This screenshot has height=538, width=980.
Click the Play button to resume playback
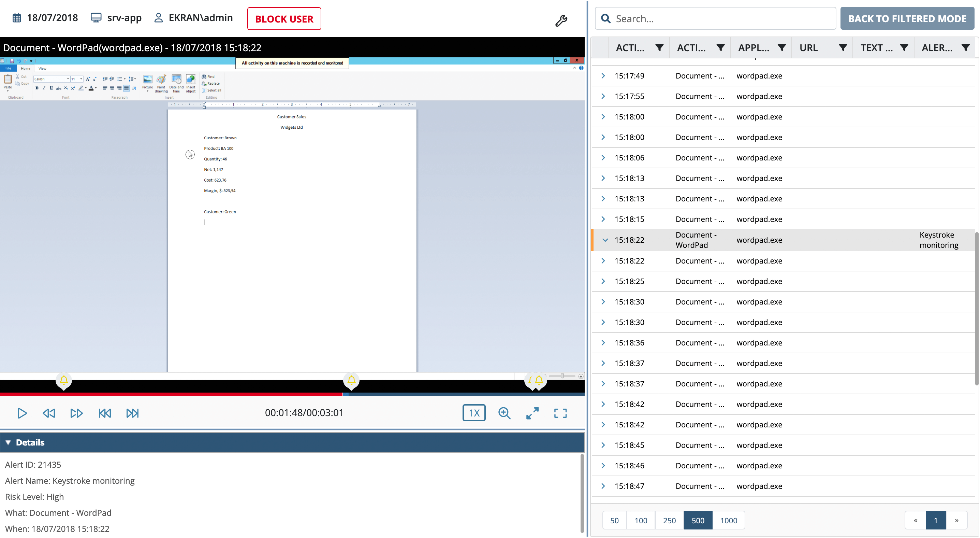pyautogui.click(x=22, y=413)
